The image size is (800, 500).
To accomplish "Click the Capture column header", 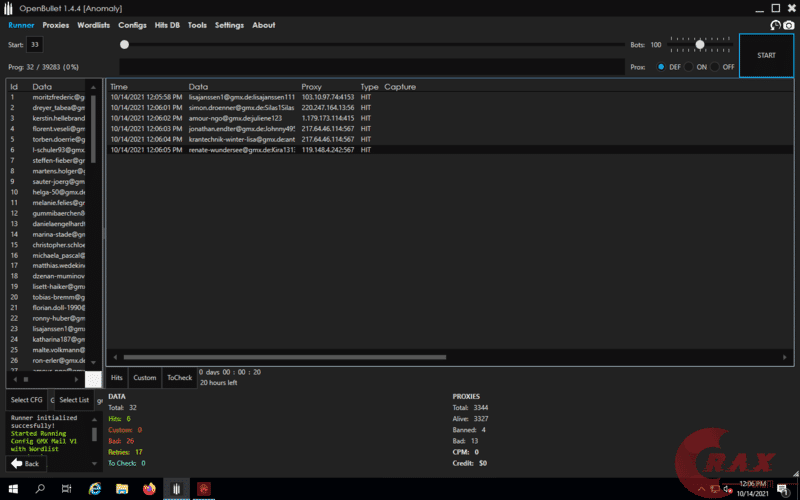I will 400,87.
